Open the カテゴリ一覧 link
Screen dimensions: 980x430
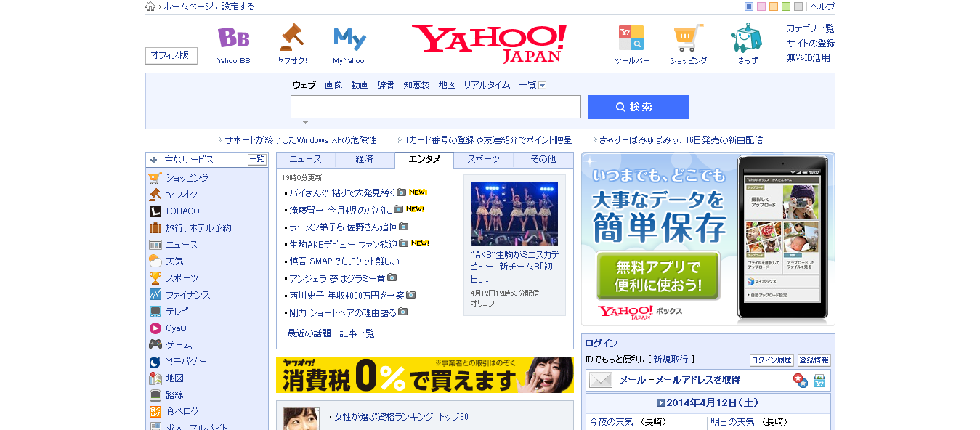tap(811, 28)
